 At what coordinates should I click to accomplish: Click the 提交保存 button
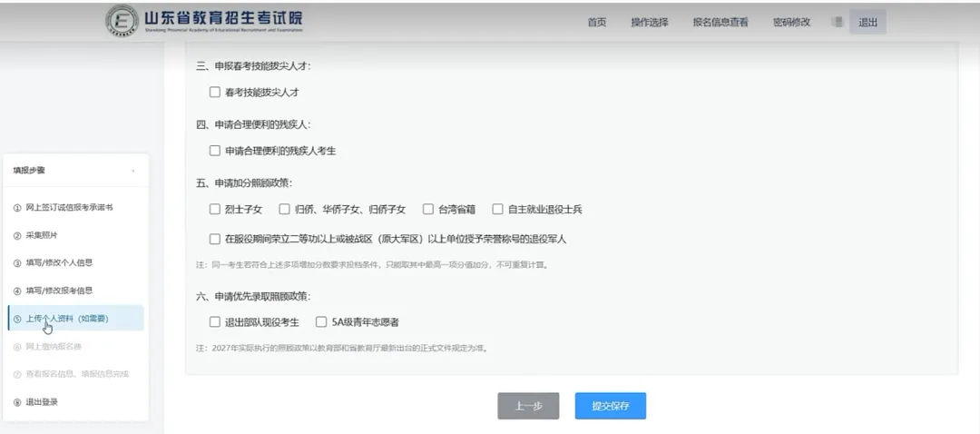tap(611, 406)
